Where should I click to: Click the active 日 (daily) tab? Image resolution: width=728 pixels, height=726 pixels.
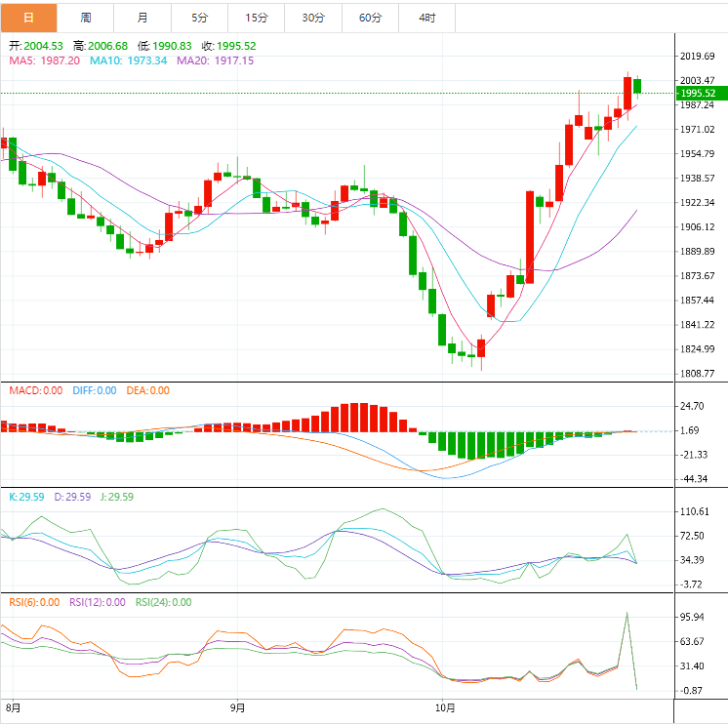coord(28,18)
